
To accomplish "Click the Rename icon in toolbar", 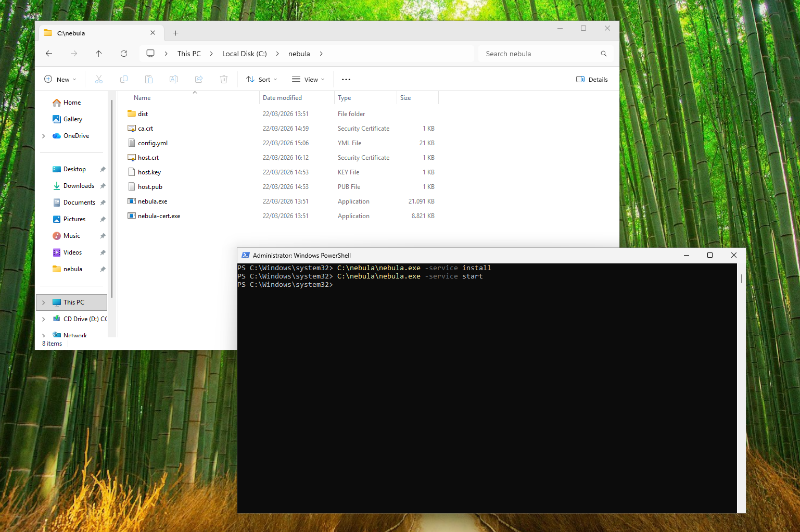I will click(174, 79).
